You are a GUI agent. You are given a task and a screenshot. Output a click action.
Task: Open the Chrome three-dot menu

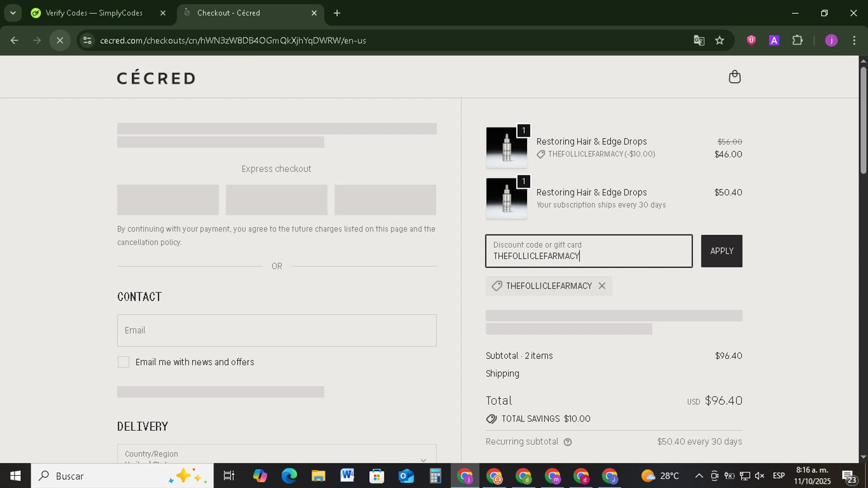(854, 41)
